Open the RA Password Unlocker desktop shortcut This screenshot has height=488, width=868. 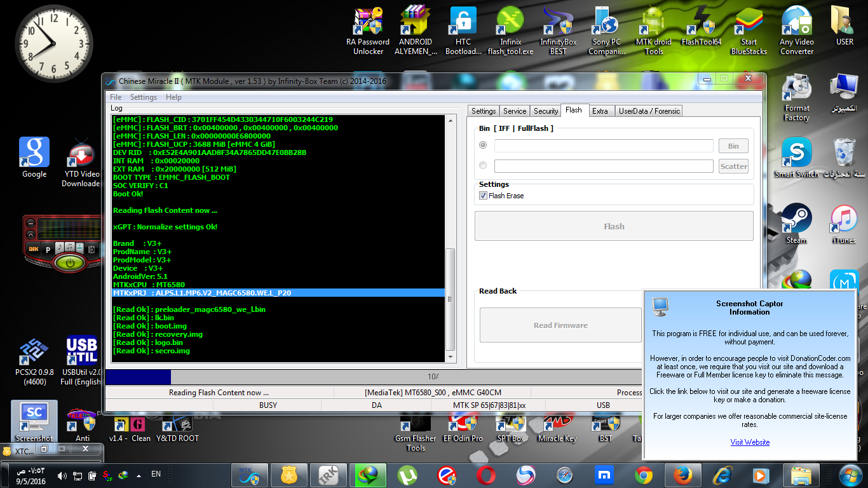coord(368,30)
